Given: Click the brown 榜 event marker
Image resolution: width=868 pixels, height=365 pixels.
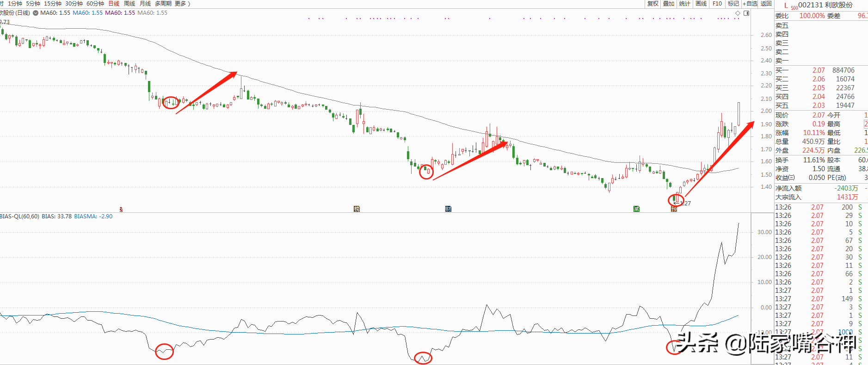Looking at the screenshot, I should (x=357, y=209).
